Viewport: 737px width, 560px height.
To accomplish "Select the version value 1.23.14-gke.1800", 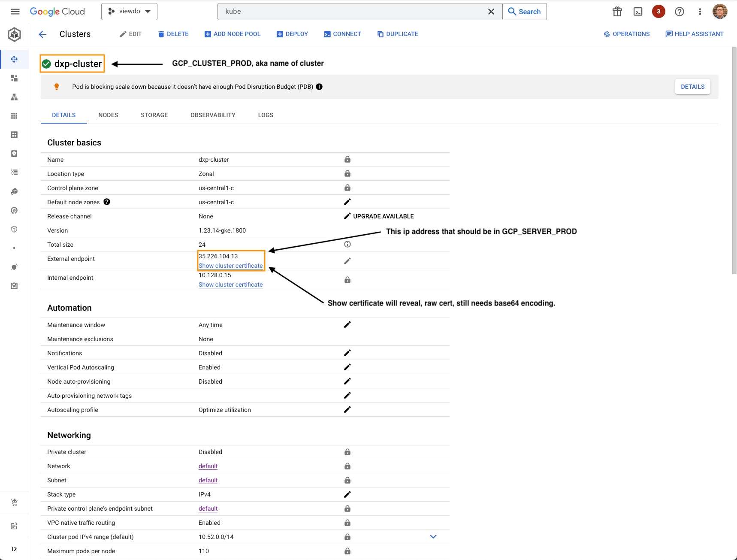I will pos(222,230).
